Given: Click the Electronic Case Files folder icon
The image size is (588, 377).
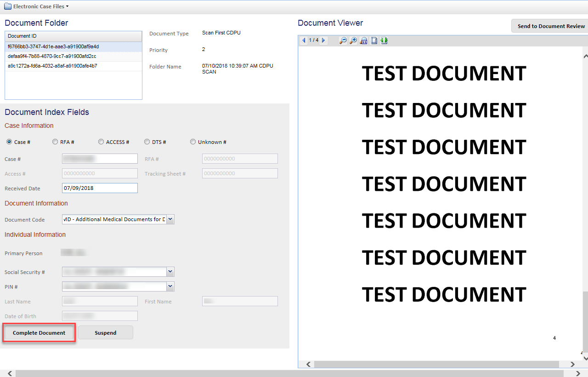Looking at the screenshot, I should [8, 6].
